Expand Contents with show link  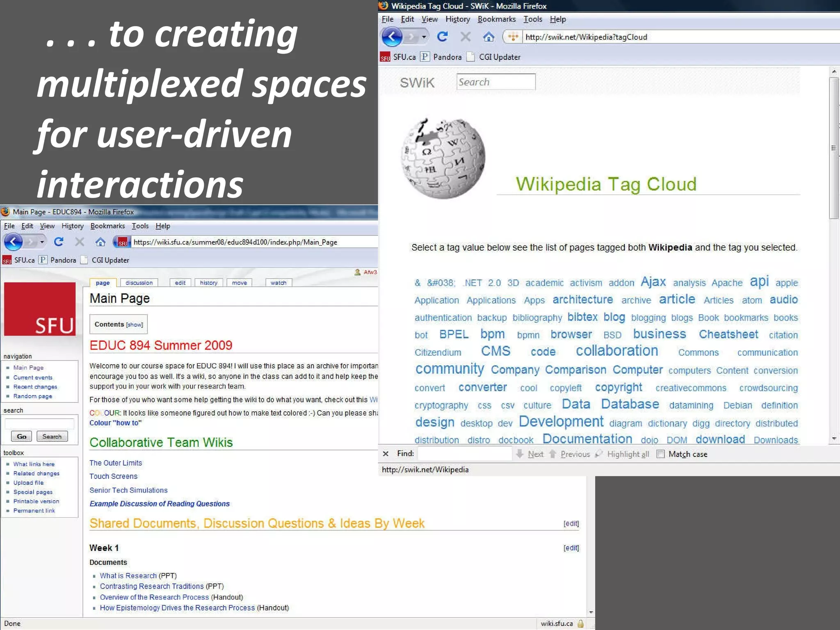point(135,324)
